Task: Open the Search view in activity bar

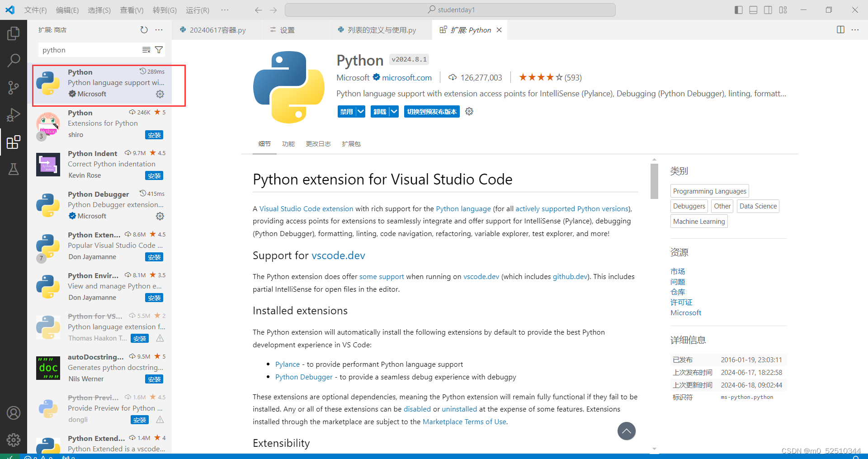Action: (x=14, y=60)
